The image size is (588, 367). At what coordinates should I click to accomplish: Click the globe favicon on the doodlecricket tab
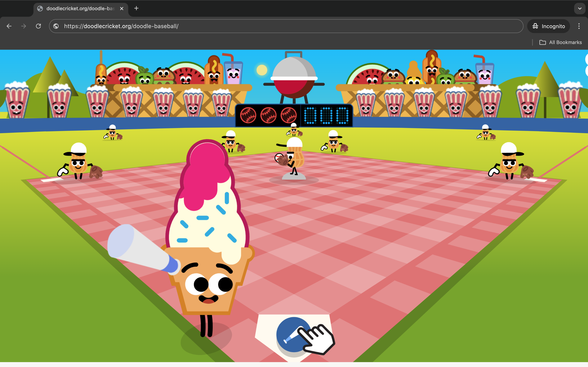click(x=40, y=8)
